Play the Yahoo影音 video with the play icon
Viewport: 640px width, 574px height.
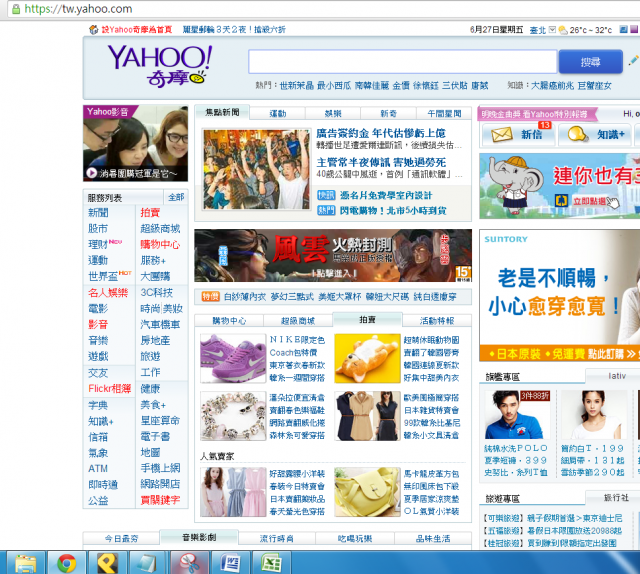point(91,173)
